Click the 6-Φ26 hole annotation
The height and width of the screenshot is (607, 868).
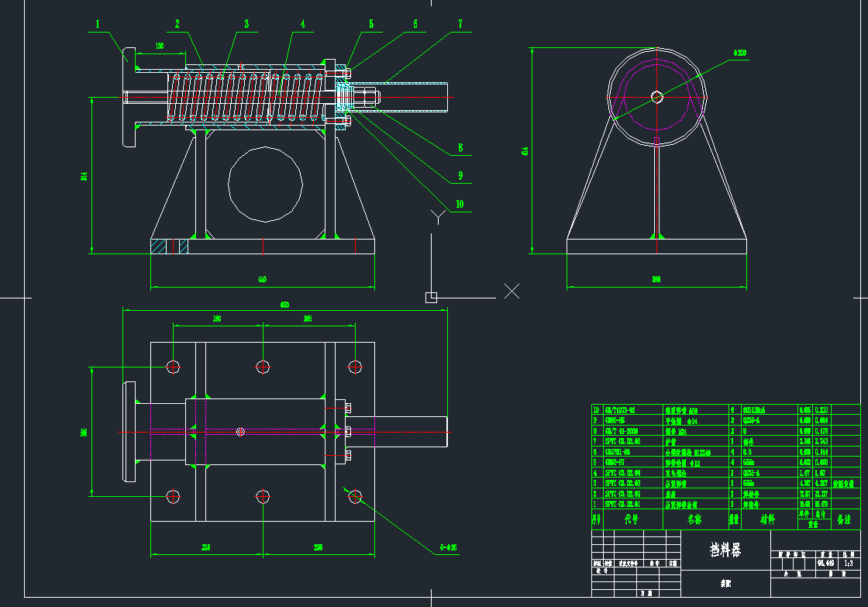(447, 548)
